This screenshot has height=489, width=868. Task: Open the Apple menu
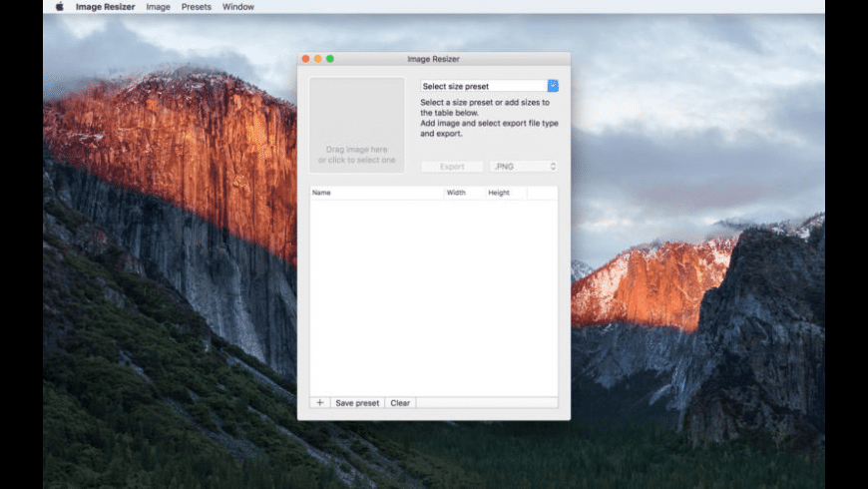[x=59, y=7]
